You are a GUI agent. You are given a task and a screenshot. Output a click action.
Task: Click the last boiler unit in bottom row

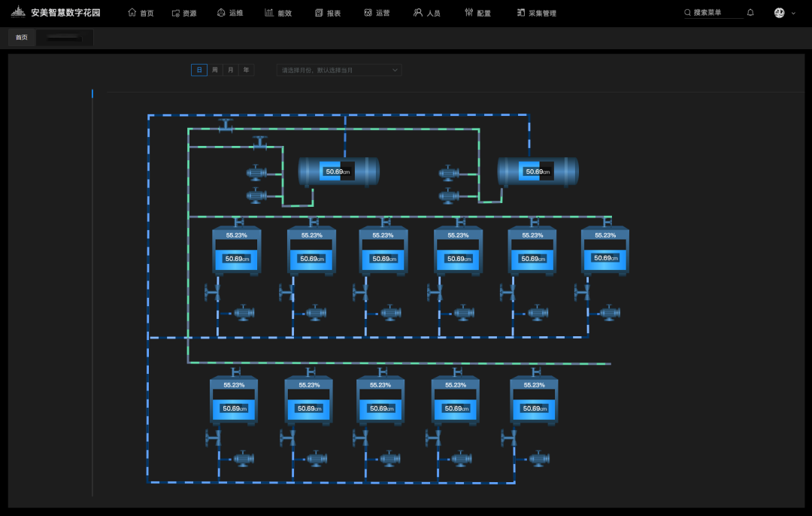coord(534,401)
